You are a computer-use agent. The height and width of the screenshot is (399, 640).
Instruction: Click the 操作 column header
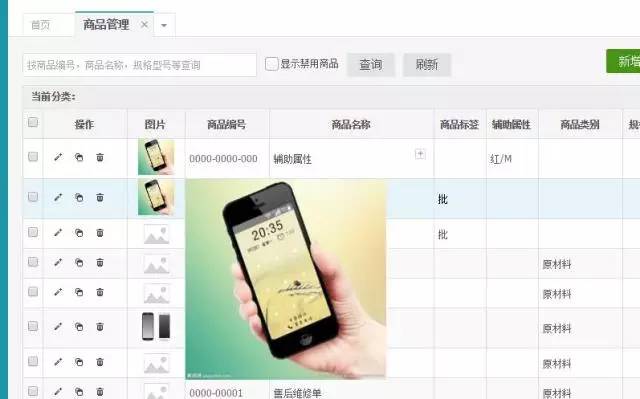[x=84, y=124]
